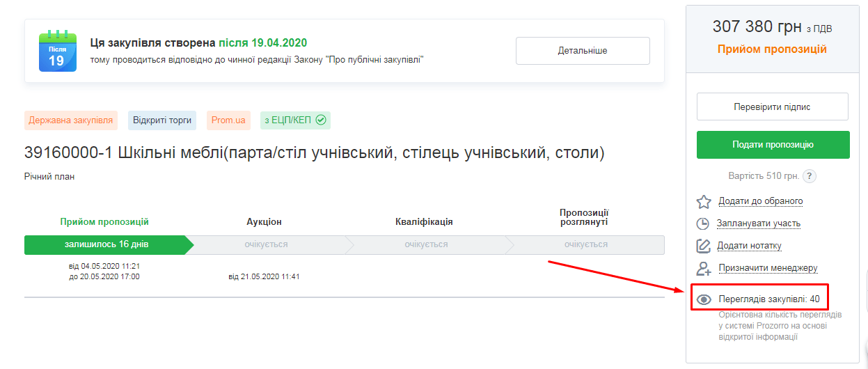This screenshot has height=369, width=868.
Task: Click the Prom.ua tag
Action: (228, 120)
